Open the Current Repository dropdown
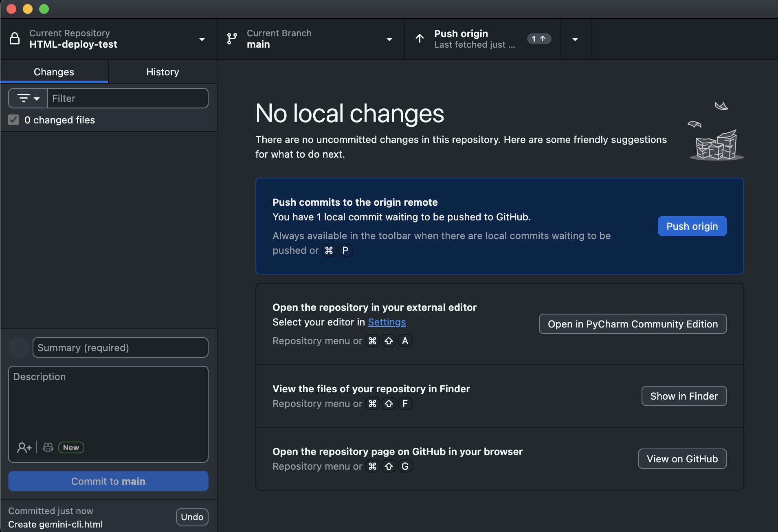Screen dimensions: 778x532 pos(202,39)
